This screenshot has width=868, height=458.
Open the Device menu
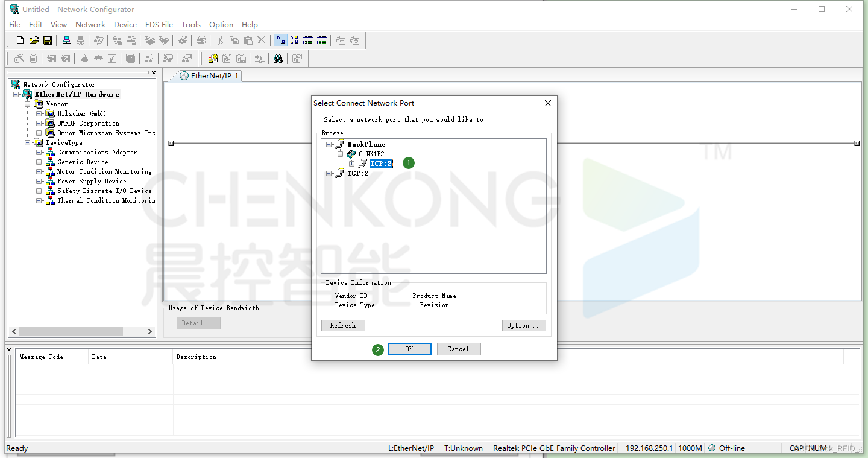pyautogui.click(x=125, y=25)
